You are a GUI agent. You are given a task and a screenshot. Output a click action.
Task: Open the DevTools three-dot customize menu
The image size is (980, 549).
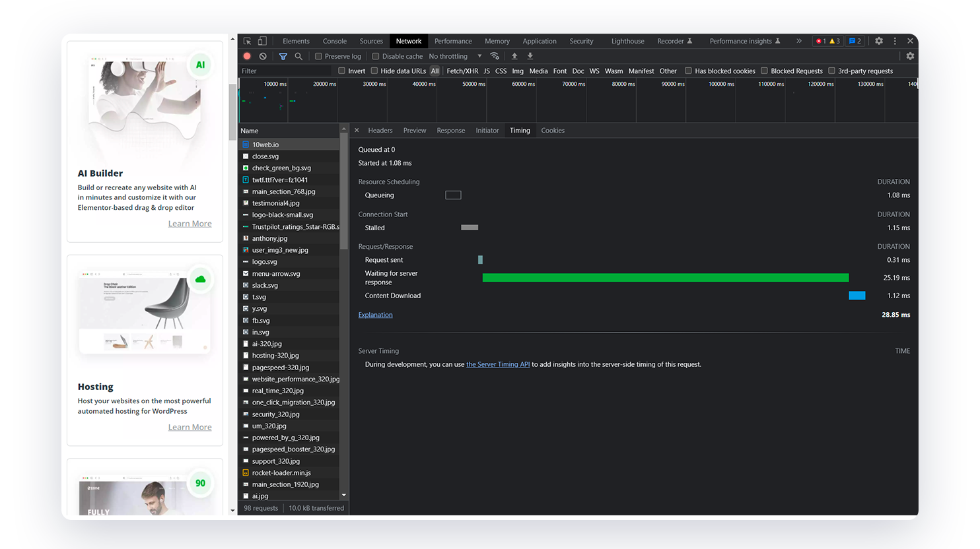(x=895, y=41)
